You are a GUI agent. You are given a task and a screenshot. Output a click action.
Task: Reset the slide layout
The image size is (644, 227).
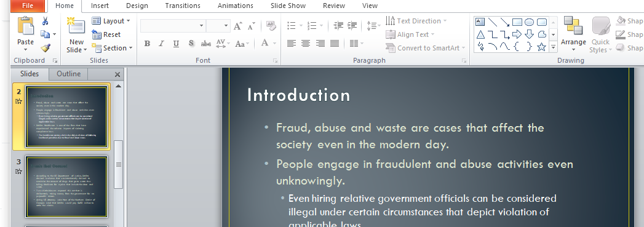coord(106,34)
